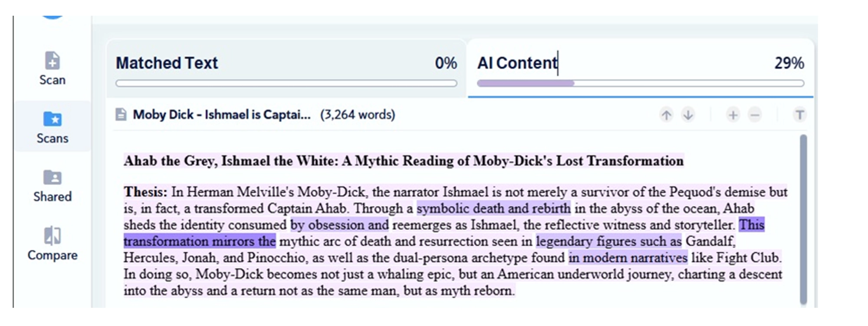Jump to previous match with up arrow

[x=666, y=115]
